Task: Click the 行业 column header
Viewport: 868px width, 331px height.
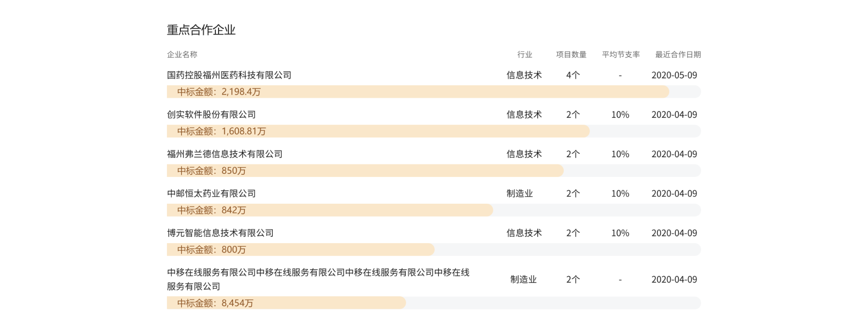Action: coord(524,54)
